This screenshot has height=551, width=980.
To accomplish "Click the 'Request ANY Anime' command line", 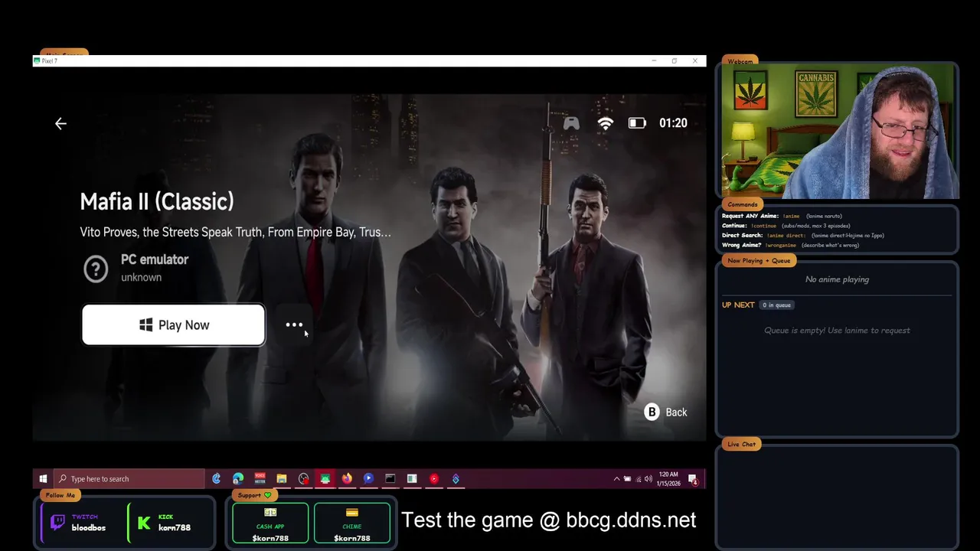I will pos(782,216).
